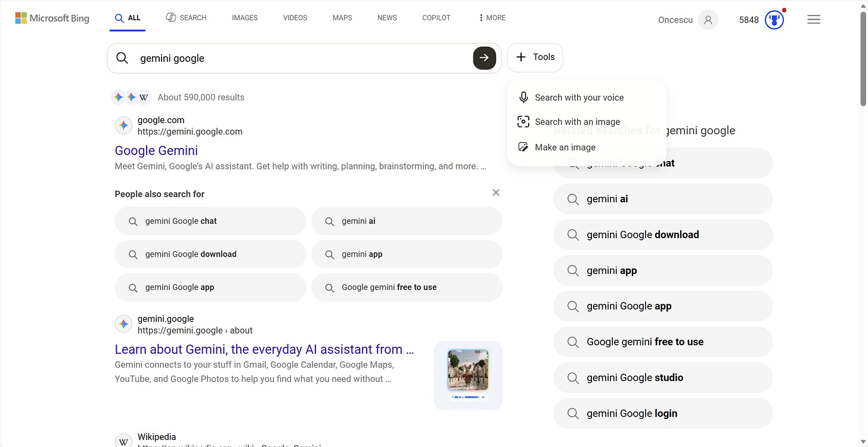Viewport: 868px width, 447px height.
Task: Switch to the MAPS tab
Action: click(x=342, y=18)
